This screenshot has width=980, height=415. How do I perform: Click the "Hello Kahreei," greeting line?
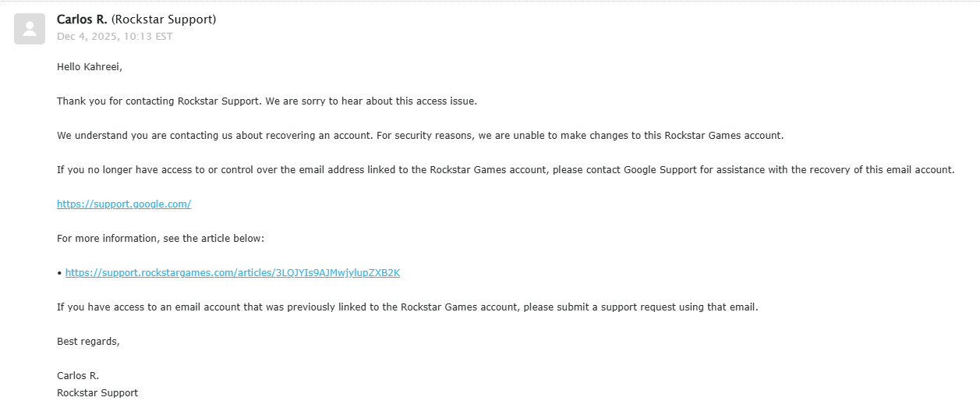[90, 67]
